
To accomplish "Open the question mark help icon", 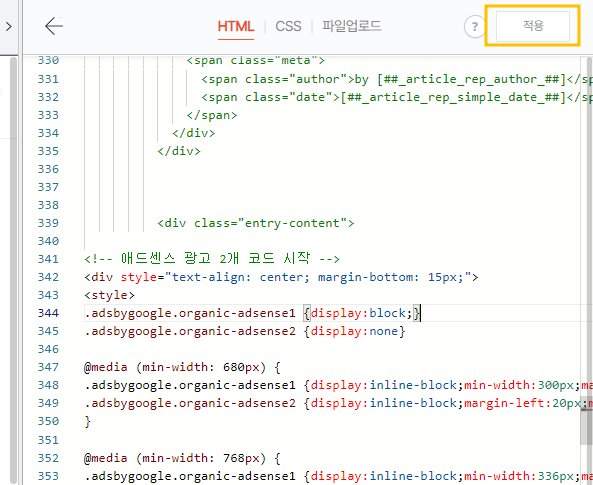I will (474, 26).
